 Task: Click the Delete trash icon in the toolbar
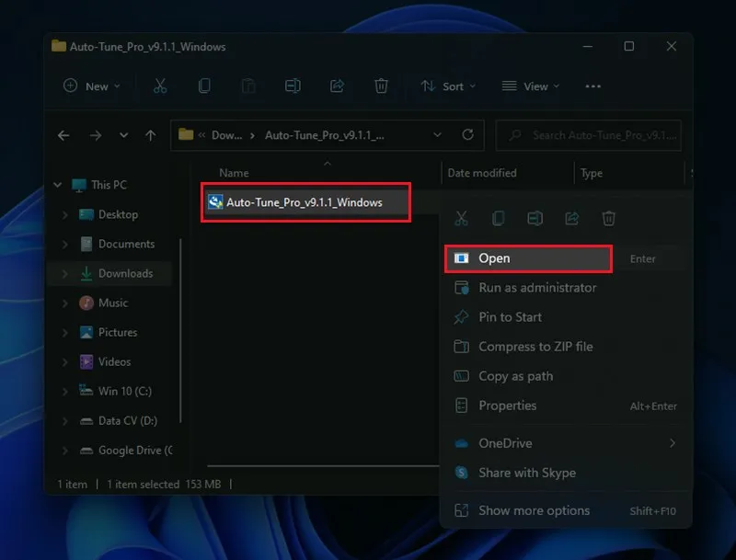tap(381, 86)
